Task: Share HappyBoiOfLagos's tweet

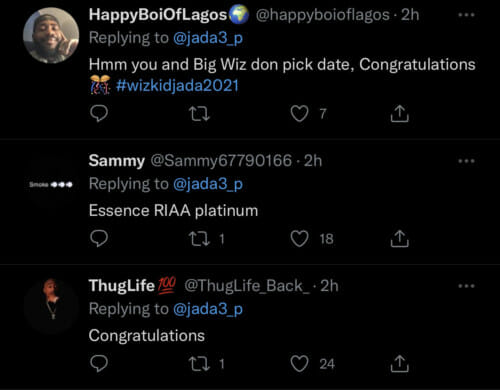Action: (x=399, y=114)
